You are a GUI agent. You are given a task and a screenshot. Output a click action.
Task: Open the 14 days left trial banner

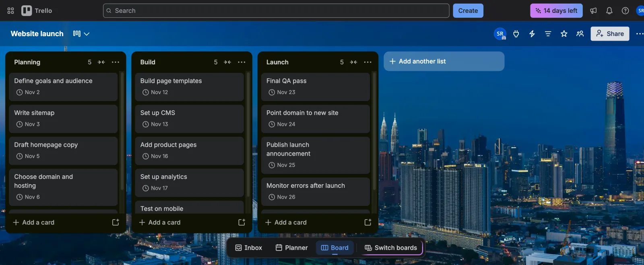pos(556,11)
